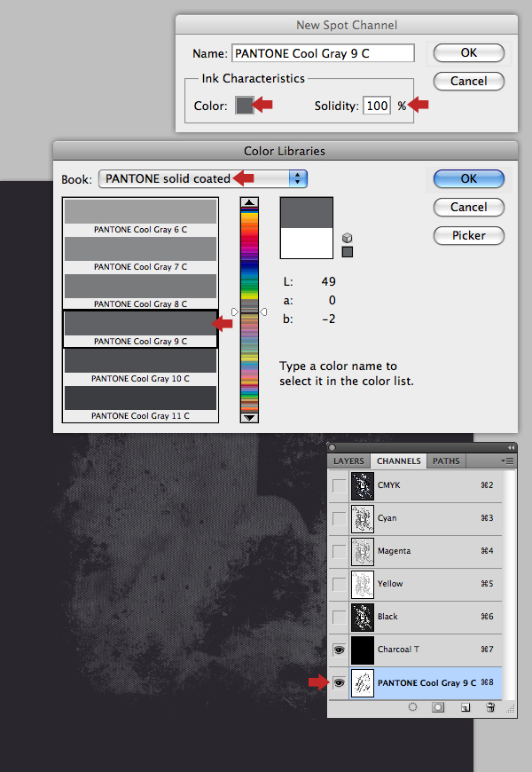Select the Charcoal T channel thumbnail
Image resolution: width=532 pixels, height=772 pixels.
(x=363, y=650)
